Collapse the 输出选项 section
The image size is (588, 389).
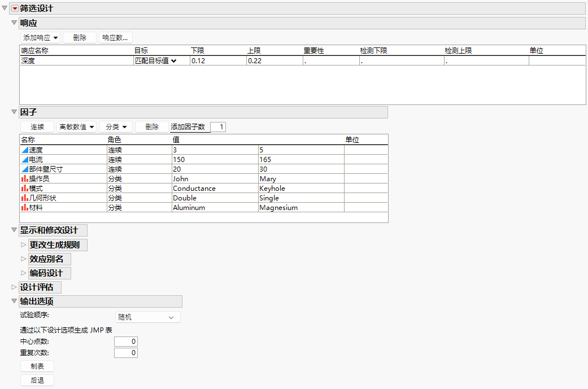[x=14, y=301]
